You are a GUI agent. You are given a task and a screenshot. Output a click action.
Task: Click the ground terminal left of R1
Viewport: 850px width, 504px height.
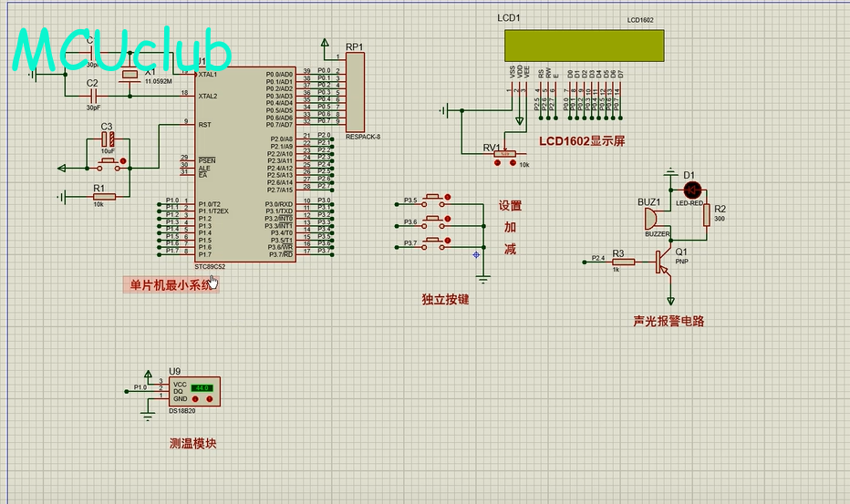[62, 197]
